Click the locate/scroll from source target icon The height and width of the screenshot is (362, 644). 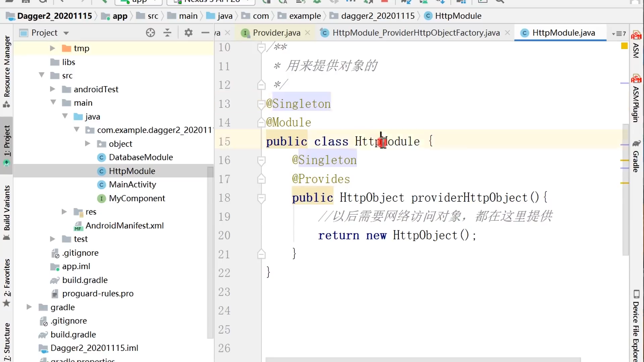coord(150,33)
